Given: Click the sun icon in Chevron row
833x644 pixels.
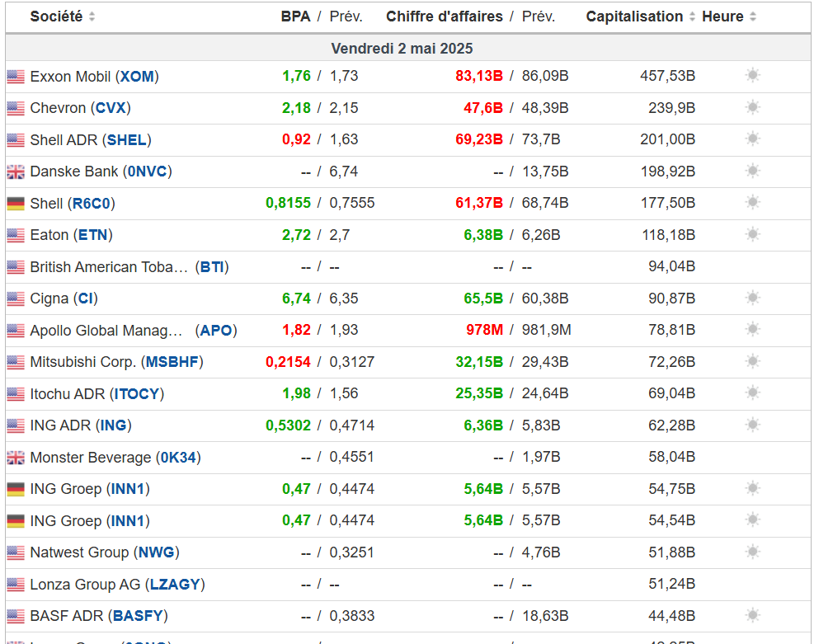Looking at the screenshot, I should point(752,107).
